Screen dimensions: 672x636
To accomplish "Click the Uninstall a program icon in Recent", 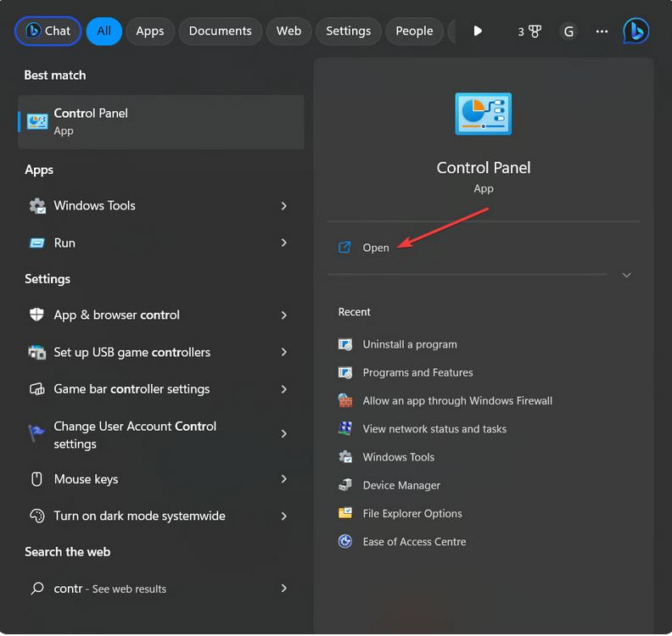I will coord(345,344).
